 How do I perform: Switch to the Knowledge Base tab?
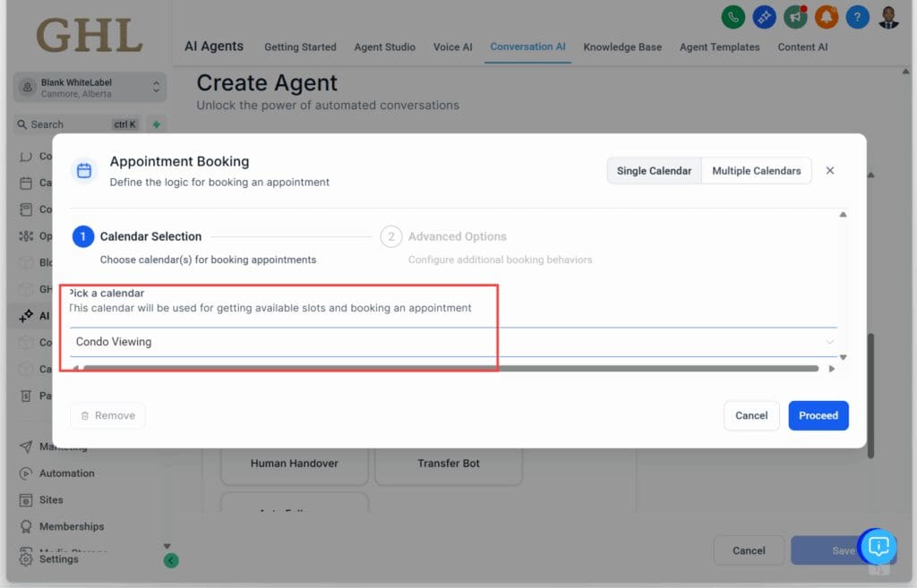(622, 47)
